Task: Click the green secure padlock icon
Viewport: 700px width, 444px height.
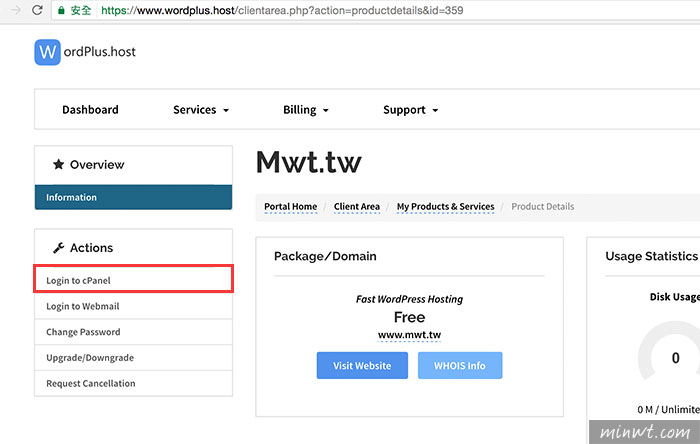Action: click(62, 10)
